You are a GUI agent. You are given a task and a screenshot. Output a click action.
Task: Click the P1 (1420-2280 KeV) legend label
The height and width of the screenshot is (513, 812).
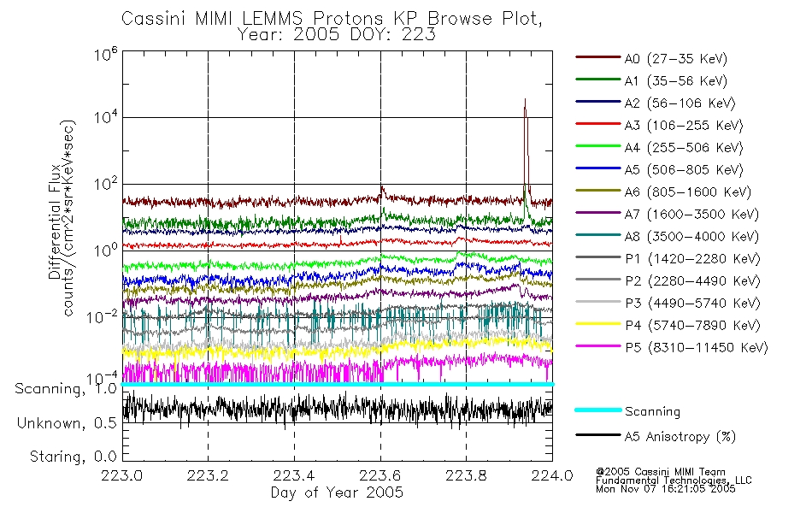(693, 259)
